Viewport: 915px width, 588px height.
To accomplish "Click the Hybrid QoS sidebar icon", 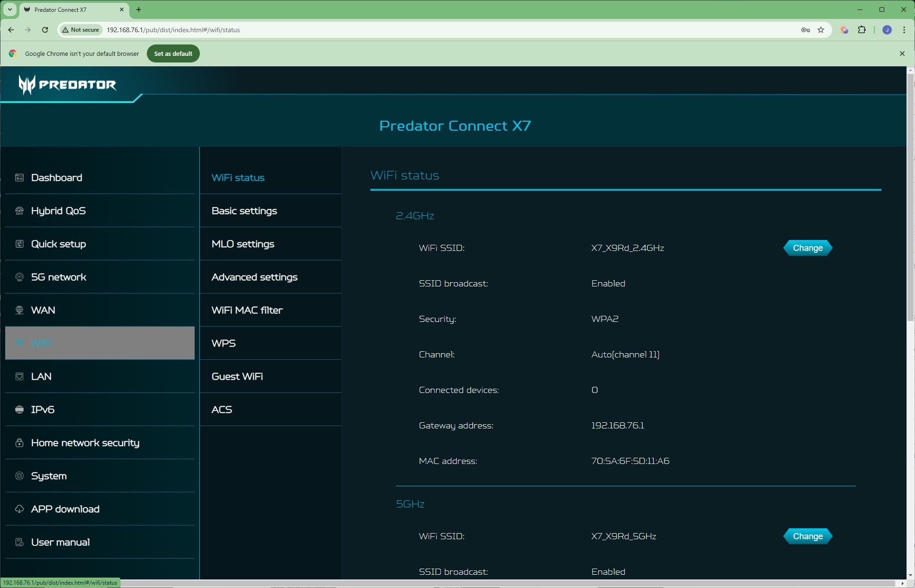I will [x=19, y=211].
